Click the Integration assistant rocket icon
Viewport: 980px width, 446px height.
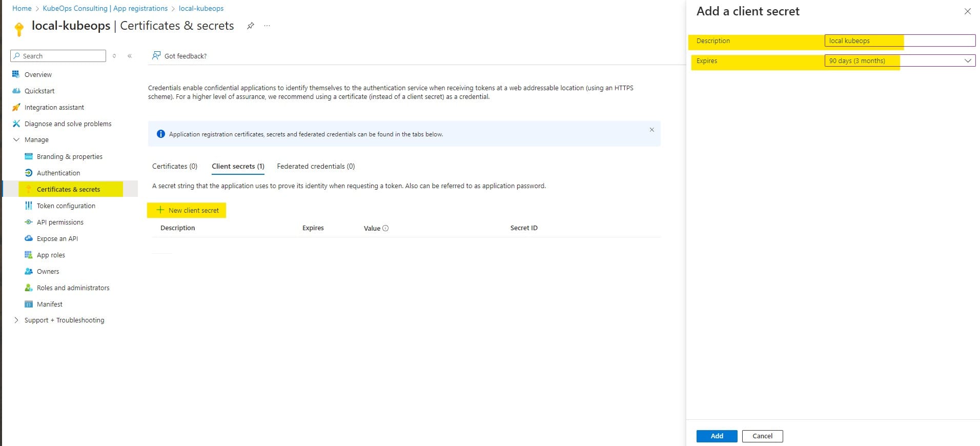coord(16,107)
